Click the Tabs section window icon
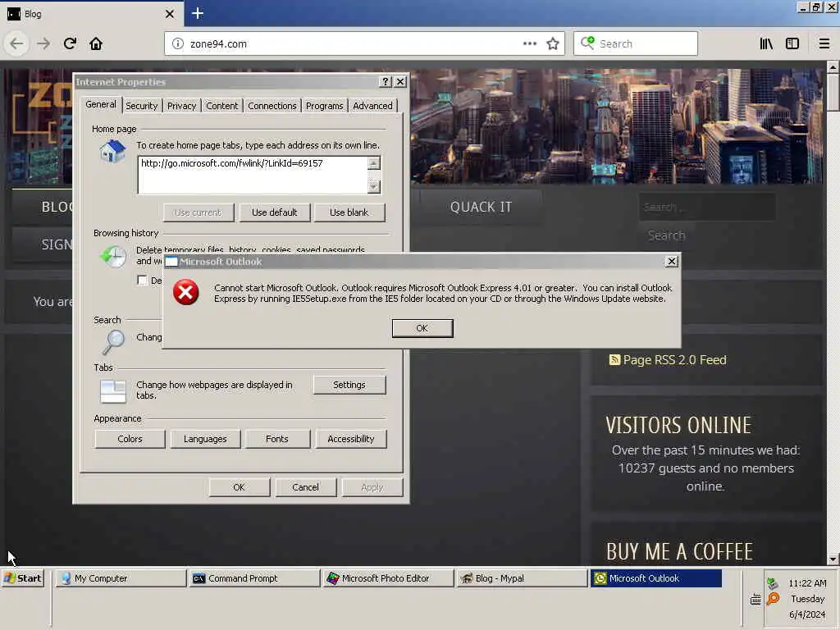Viewport: 840px width, 630px height. 113,391
